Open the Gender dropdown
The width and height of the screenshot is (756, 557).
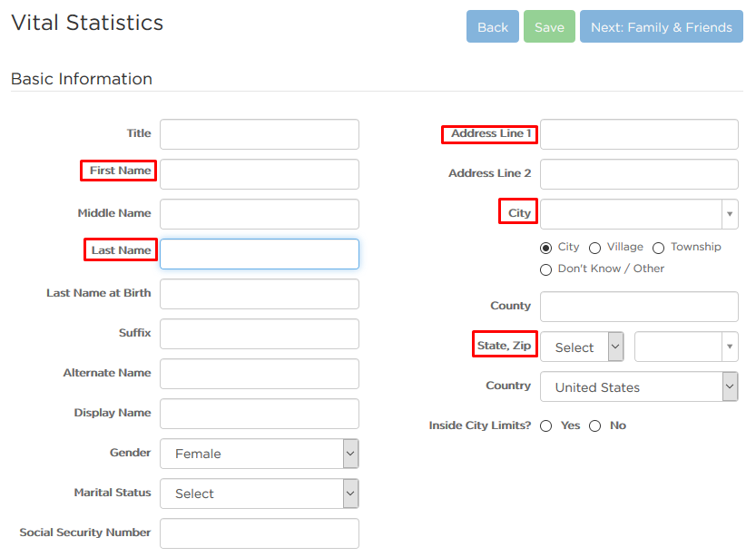[260, 454]
